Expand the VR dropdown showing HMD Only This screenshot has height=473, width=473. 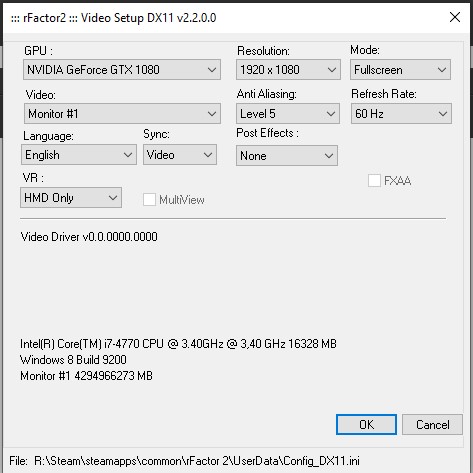pos(71,198)
